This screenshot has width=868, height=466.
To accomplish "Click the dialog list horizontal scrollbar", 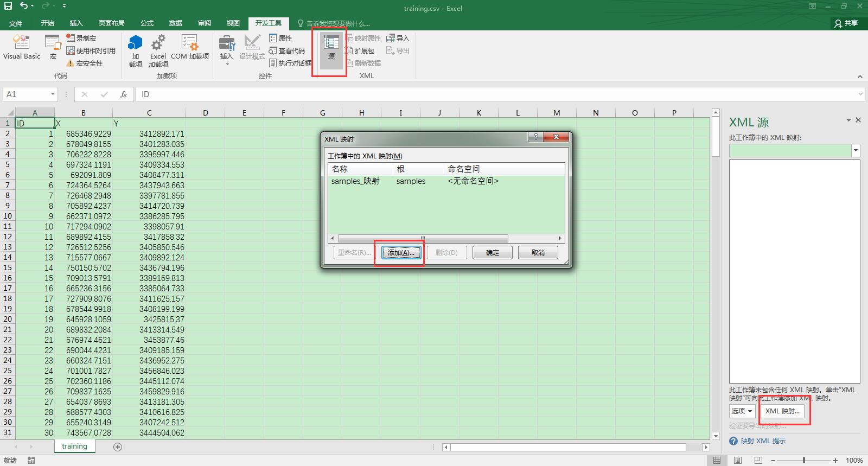I will coord(423,238).
